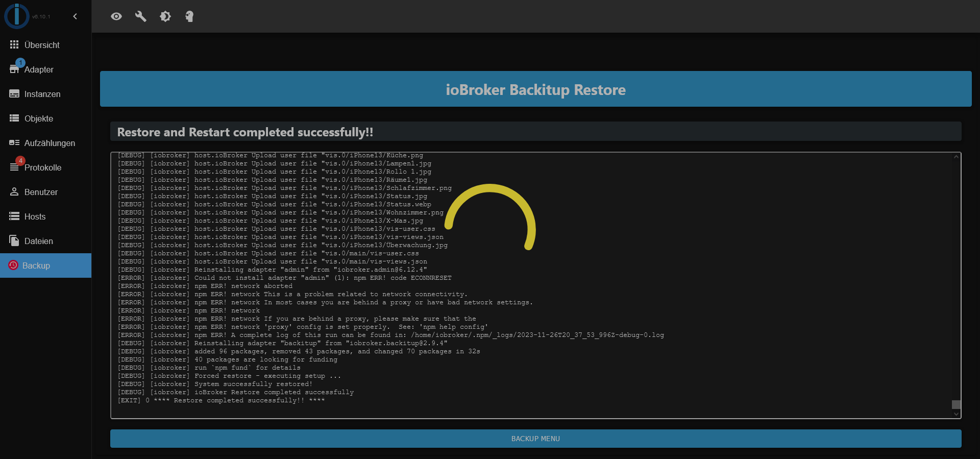
Task: Click the Instanzen icon
Action: point(14,94)
